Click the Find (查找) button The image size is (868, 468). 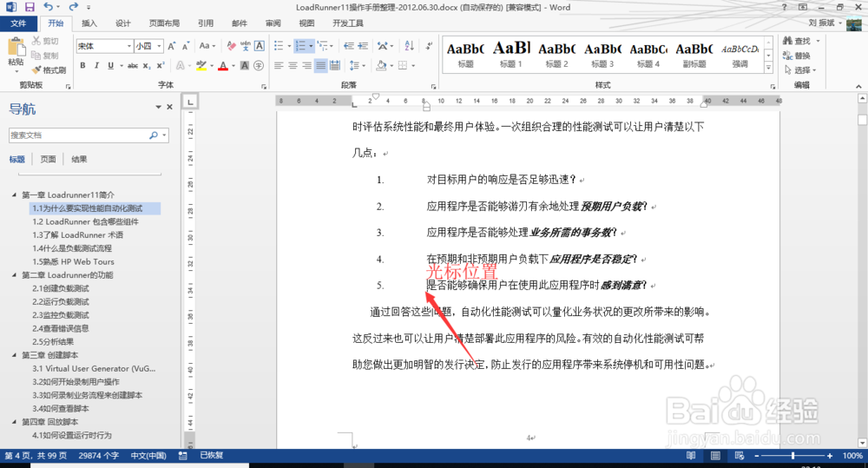(797, 41)
